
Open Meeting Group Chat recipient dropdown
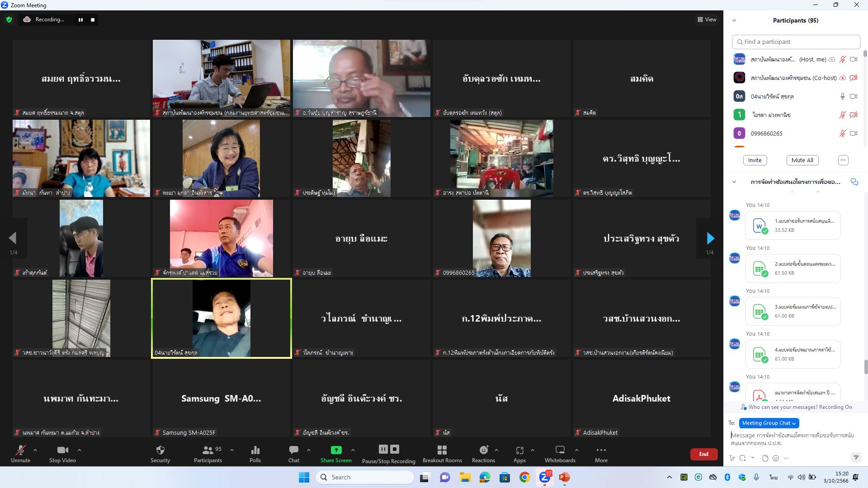coord(769,423)
